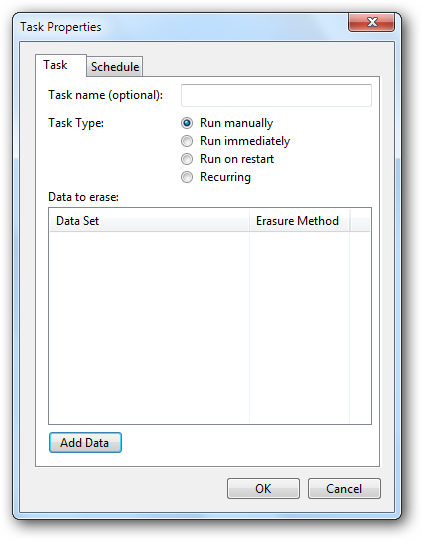
Task: Click the Task name input field
Action: point(276,95)
